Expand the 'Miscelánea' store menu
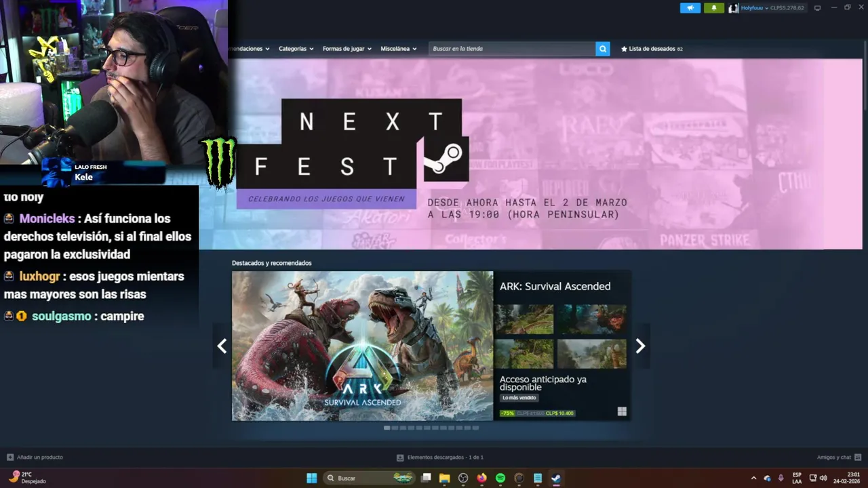 tap(398, 49)
